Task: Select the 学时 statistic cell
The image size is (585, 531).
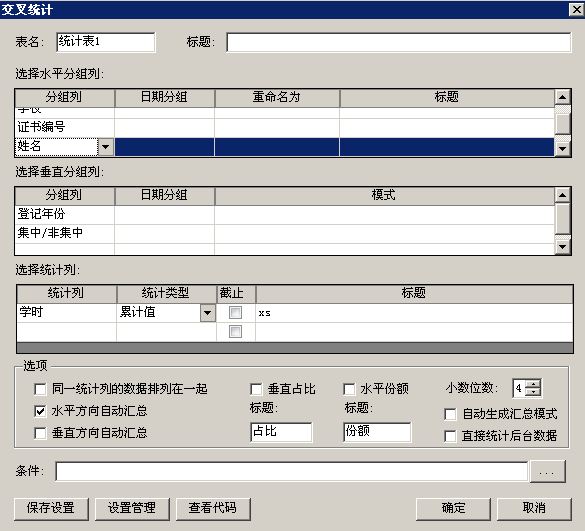Action: click(x=67, y=313)
